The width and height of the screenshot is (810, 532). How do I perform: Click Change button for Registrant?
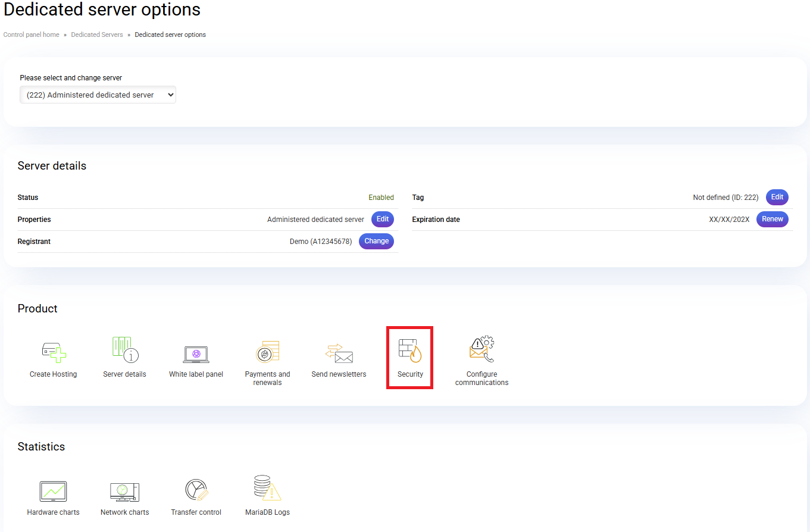(376, 241)
